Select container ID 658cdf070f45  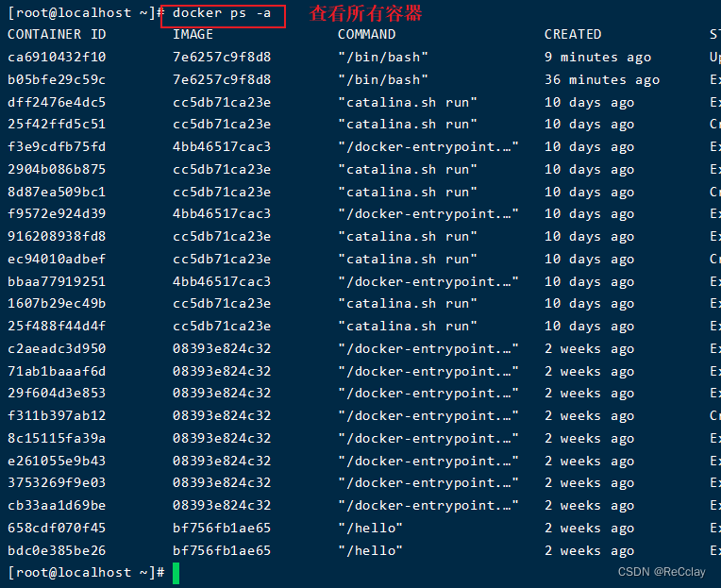(57, 528)
